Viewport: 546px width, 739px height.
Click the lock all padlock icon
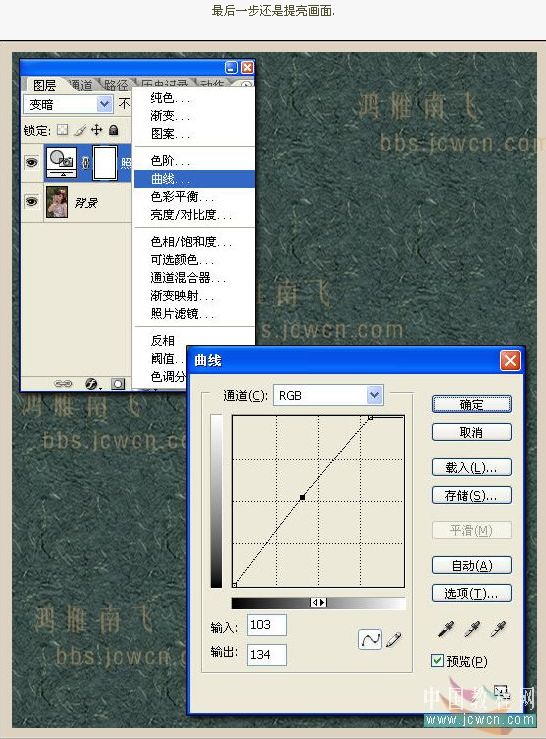[114, 130]
